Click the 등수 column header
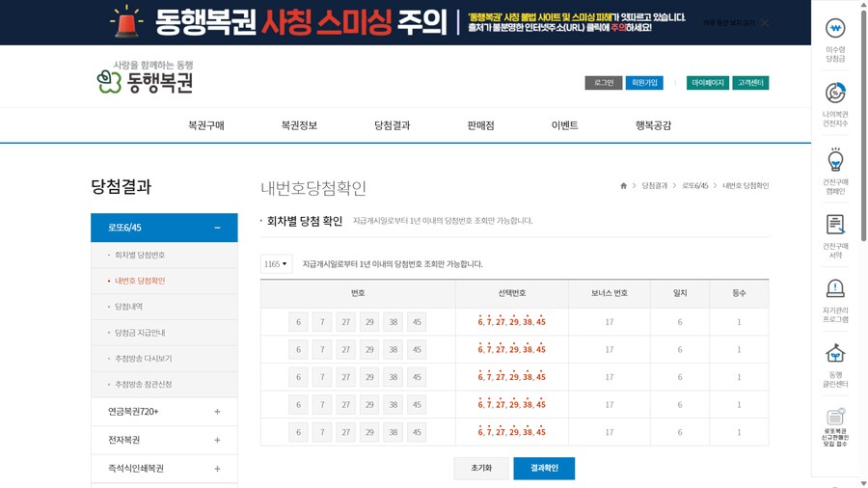This screenshot has height=488, width=868. [739, 293]
